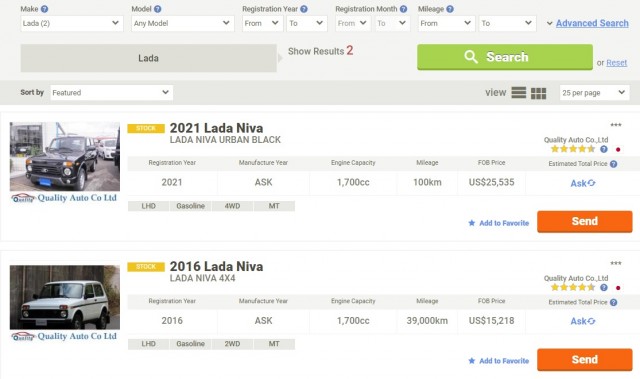Viewport: 640px width, 379px height.
Task: Click Ask estimated price for 2016 Lada Niva
Action: coord(582,321)
